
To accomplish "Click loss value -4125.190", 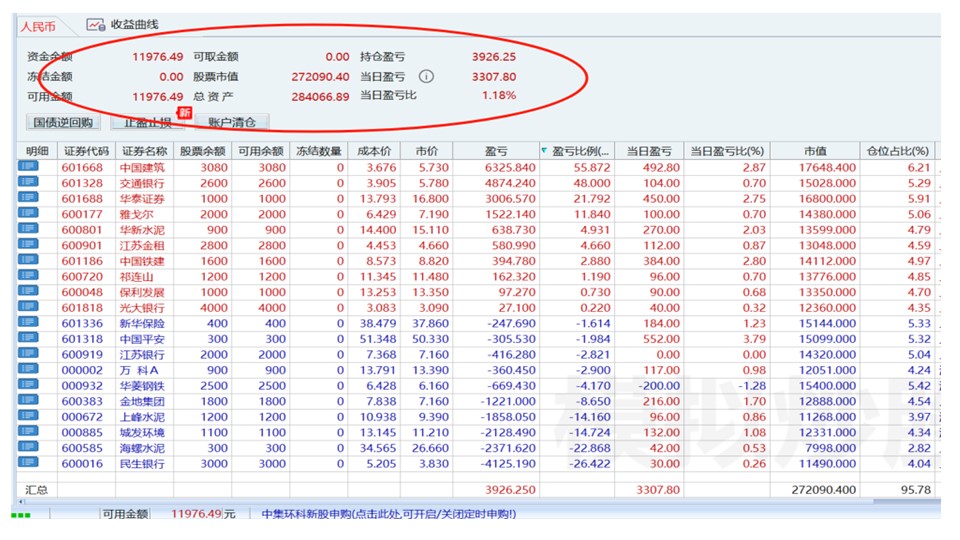I will click(508, 463).
